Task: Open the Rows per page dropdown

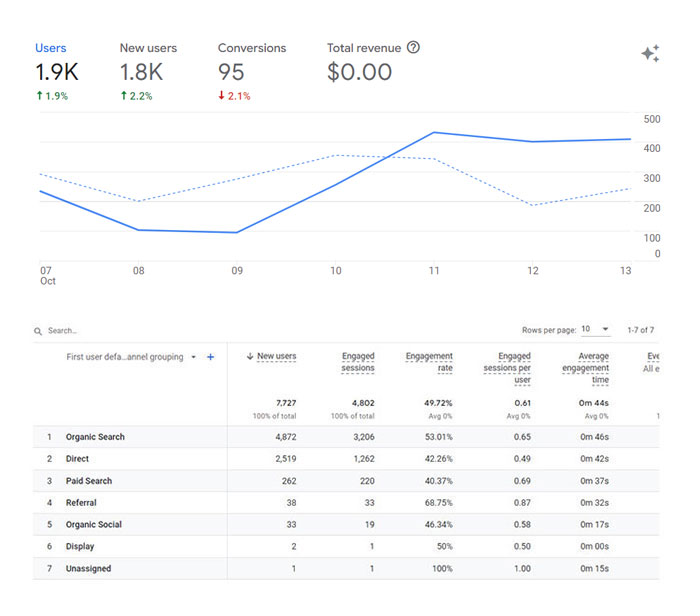Action: pos(595,329)
